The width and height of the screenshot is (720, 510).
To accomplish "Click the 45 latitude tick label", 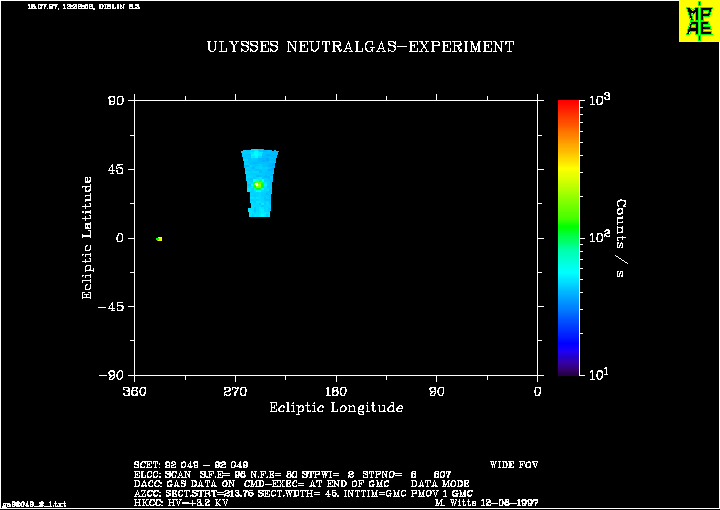I will [117, 169].
